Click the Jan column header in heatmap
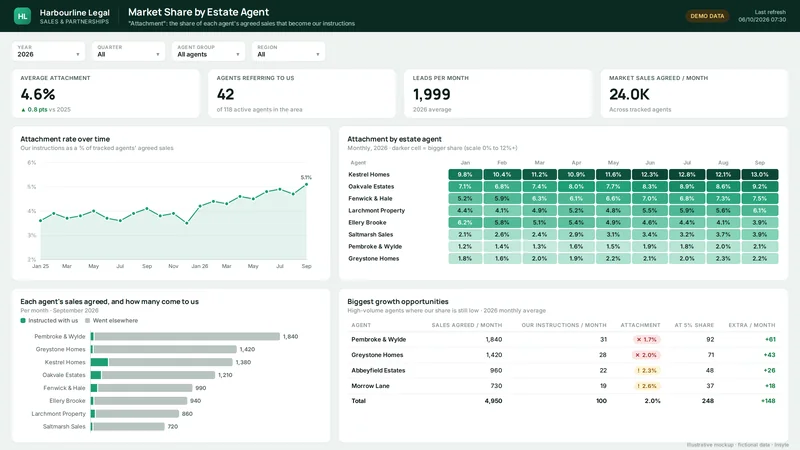 (x=465, y=163)
